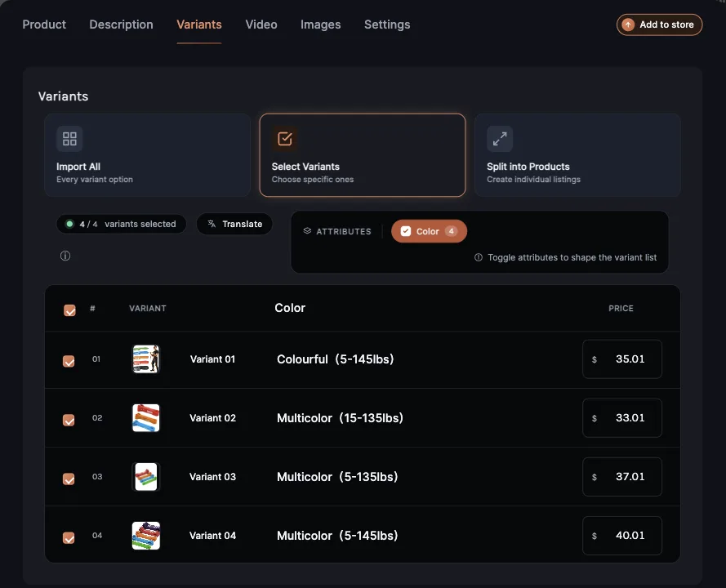This screenshot has width=726, height=588.
Task: Toggle the select-all checkbox in table header
Action: pos(69,310)
